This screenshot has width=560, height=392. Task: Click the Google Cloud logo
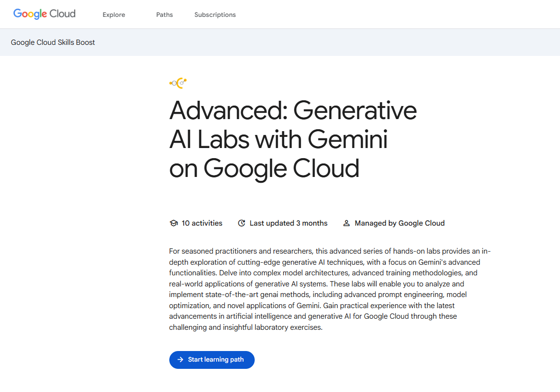click(44, 14)
